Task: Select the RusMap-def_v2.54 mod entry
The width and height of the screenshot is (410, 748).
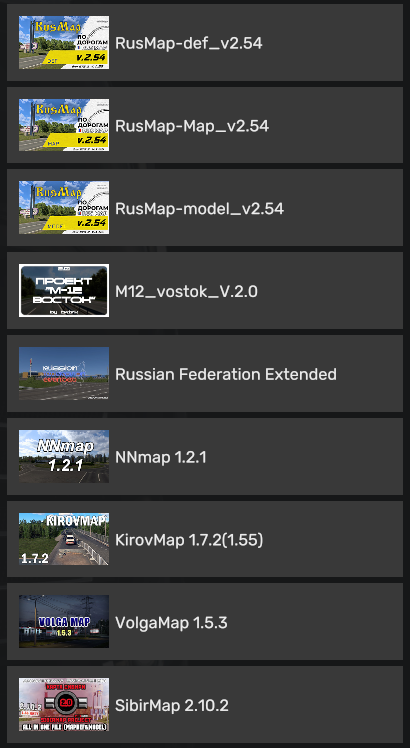Action: 205,42
